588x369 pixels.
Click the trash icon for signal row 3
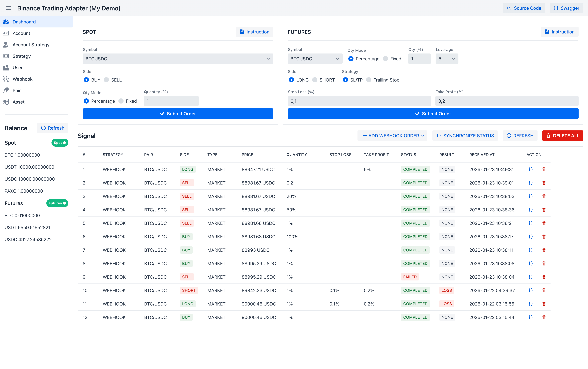pos(544,196)
